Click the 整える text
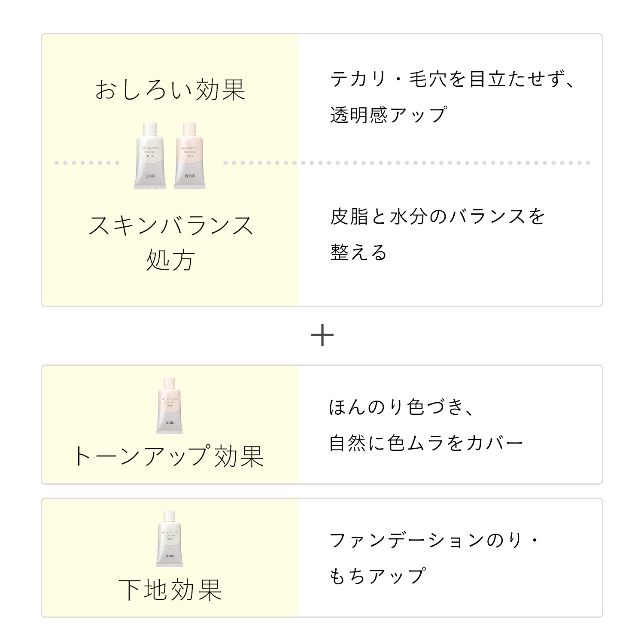 (358, 252)
